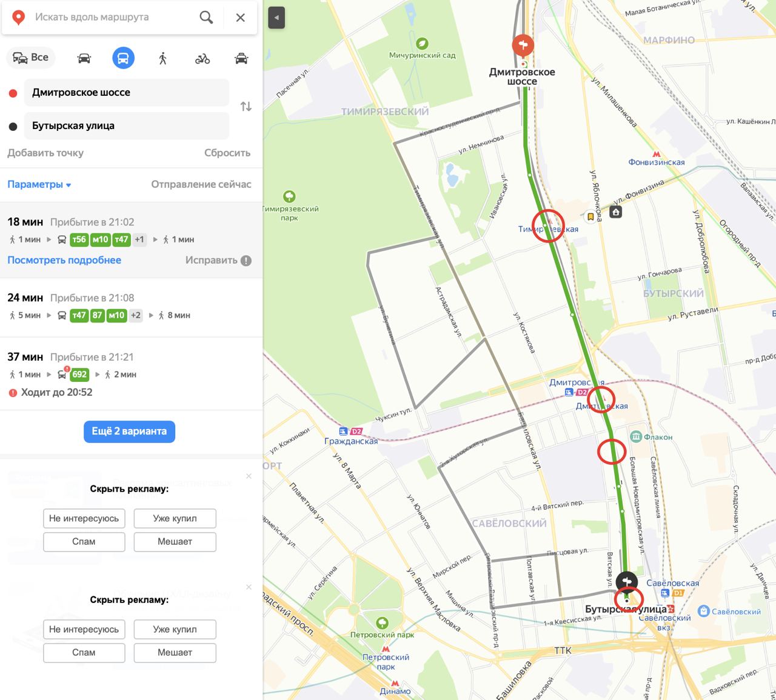Choose Спам in first ad panel
This screenshot has height=700, width=776.
click(84, 541)
